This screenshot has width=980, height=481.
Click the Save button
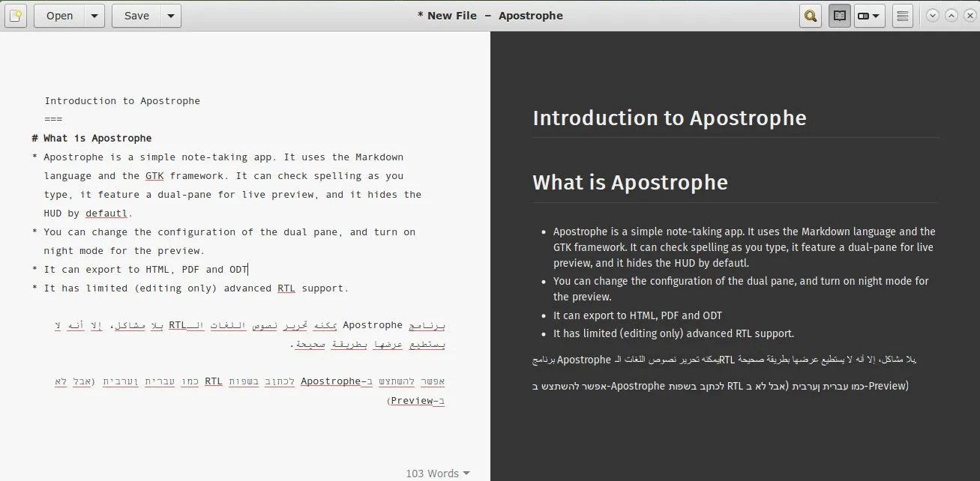(x=136, y=15)
